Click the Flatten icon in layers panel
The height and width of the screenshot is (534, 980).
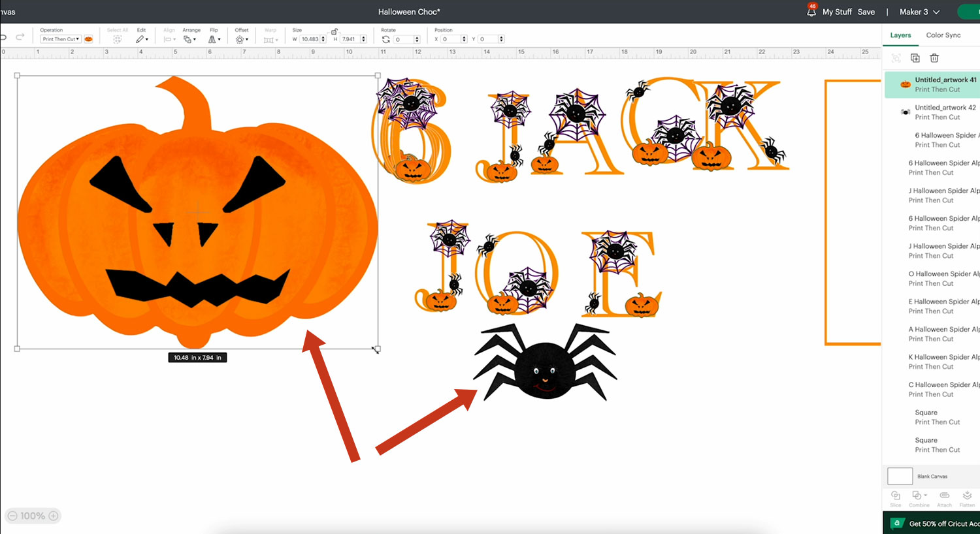tap(967, 497)
